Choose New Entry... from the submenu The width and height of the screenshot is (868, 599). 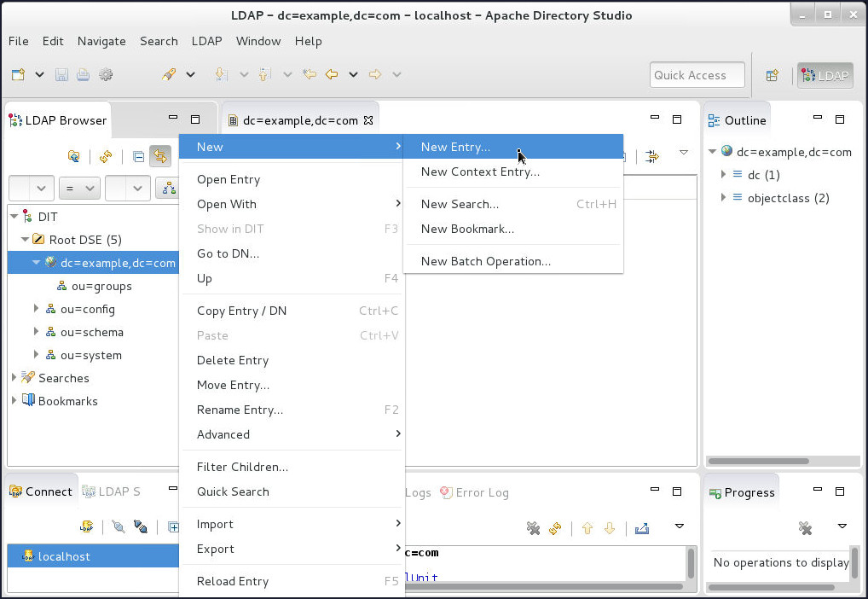point(513,147)
